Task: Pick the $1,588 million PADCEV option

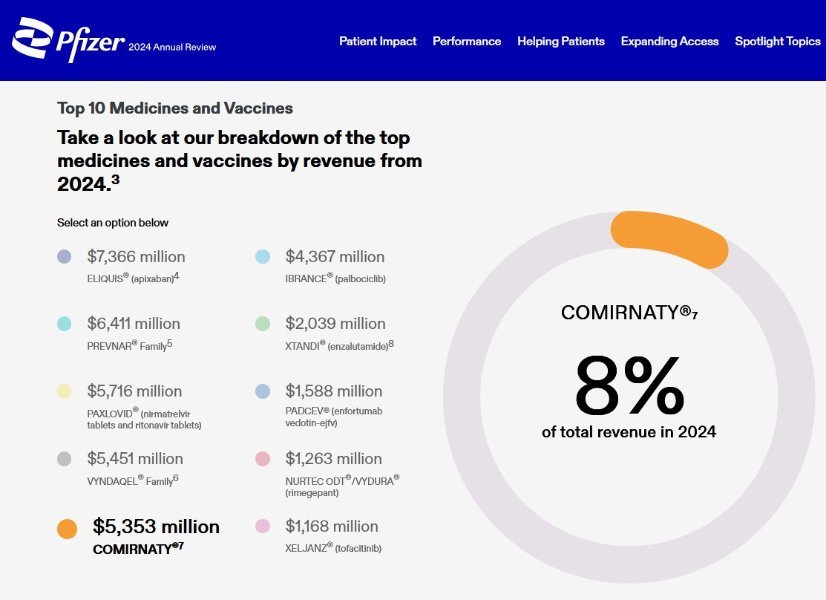Action: [333, 391]
